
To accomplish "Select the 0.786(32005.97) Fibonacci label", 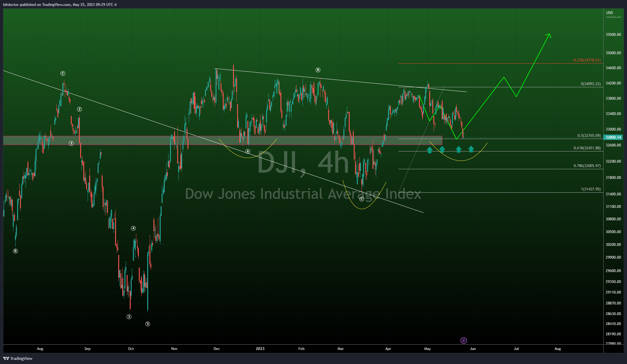I will click(587, 166).
